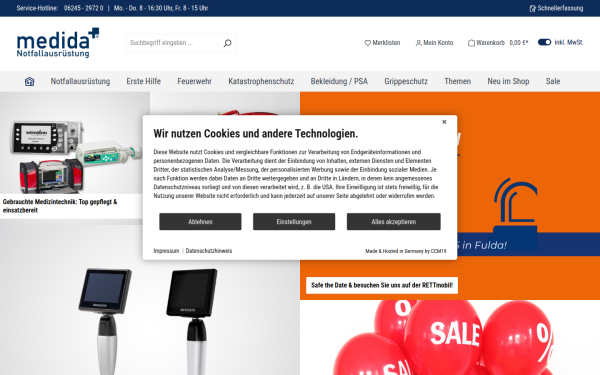Open the Warenkorb 0,00 € link
Viewport: 600px width, 375px height.
click(x=498, y=43)
